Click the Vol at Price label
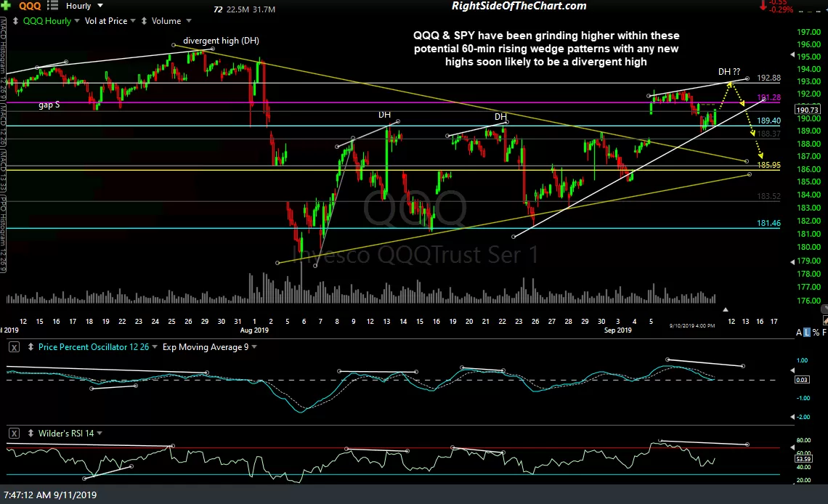The height and width of the screenshot is (504, 828). coord(105,21)
